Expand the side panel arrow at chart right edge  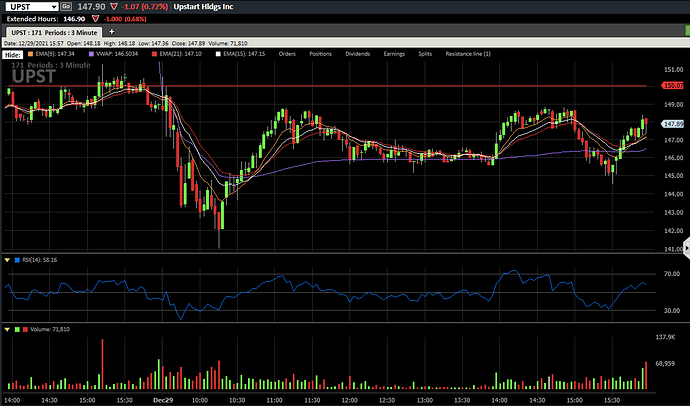[x=686, y=248]
